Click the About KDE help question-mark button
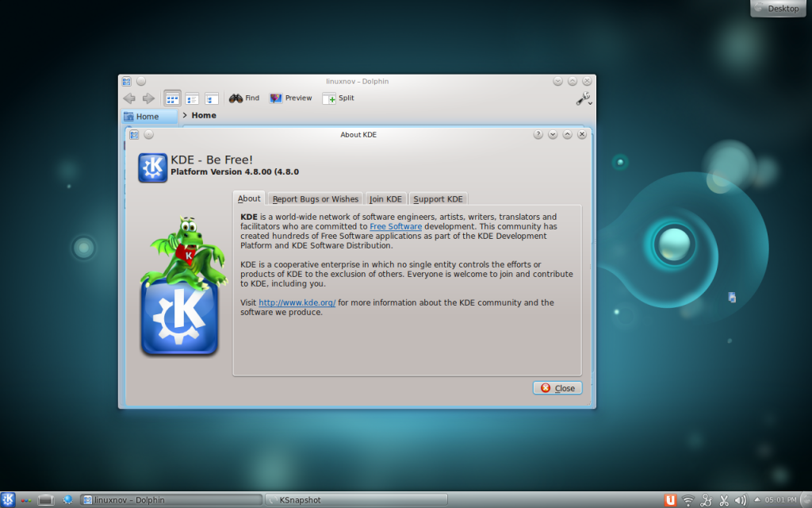Screen dimensions: 812x508 [538, 135]
